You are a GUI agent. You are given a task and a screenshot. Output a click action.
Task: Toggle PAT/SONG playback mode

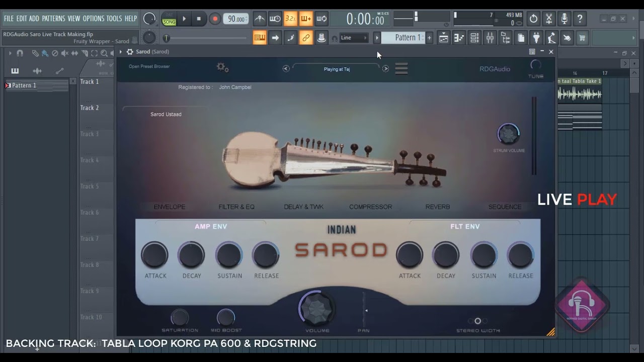(x=169, y=19)
